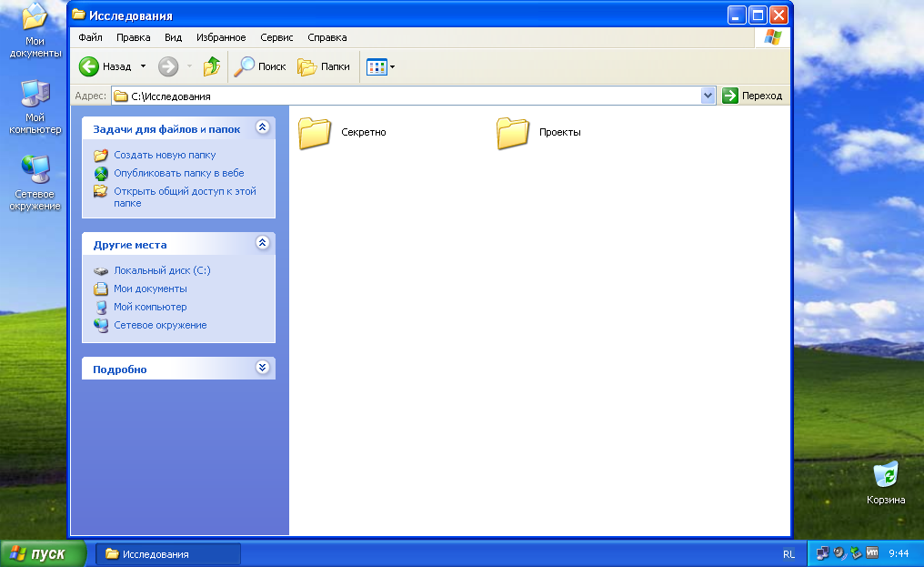This screenshot has height=567, width=924.
Task: Click Открыть общий доступ к этой папке
Action: coord(185,197)
